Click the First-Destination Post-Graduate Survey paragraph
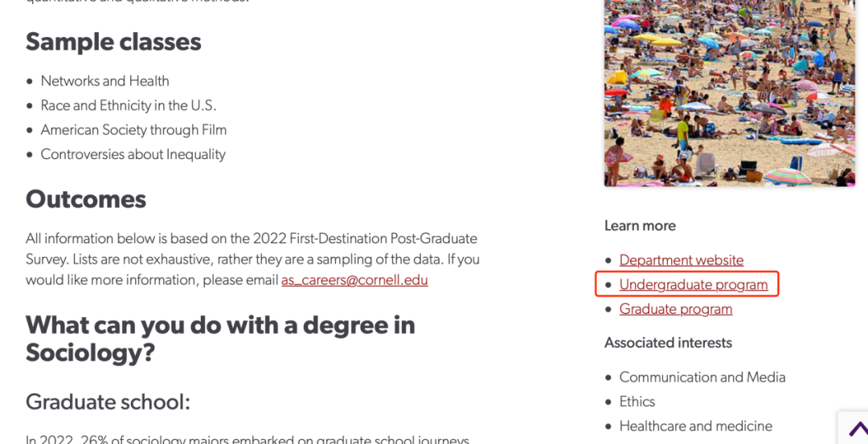Image resolution: width=868 pixels, height=444 pixels. pyautogui.click(x=252, y=259)
